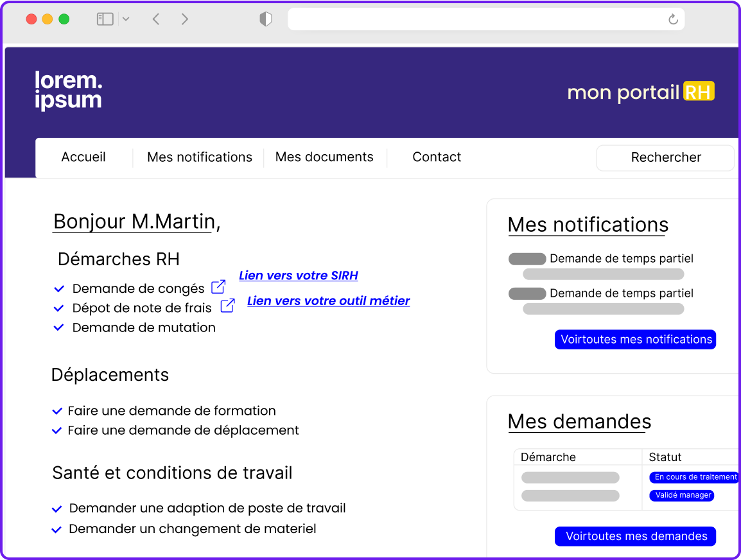
Task: Click the reload icon in the address bar
Action: pyautogui.click(x=672, y=19)
